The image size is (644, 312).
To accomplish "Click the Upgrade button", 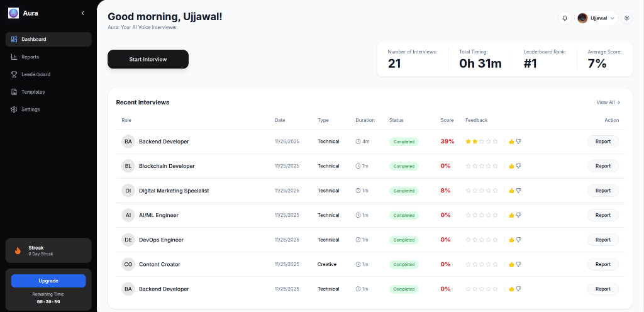I will (x=48, y=281).
